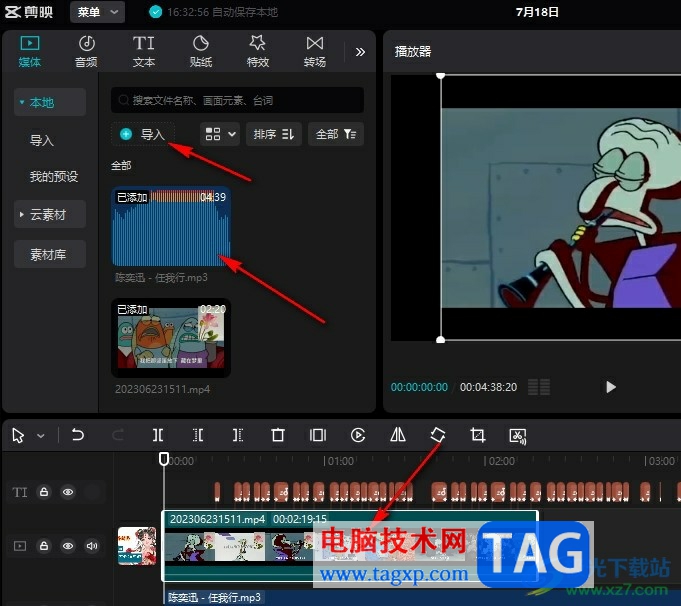The width and height of the screenshot is (681, 606).
Task: Click the TI text track icon
Action: 20,492
